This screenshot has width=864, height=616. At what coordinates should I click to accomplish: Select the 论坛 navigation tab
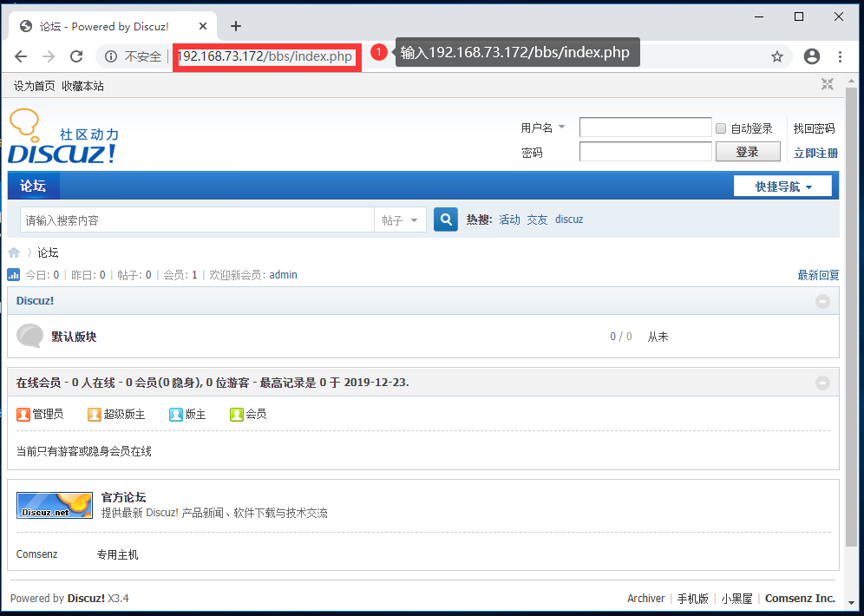pyautogui.click(x=33, y=186)
